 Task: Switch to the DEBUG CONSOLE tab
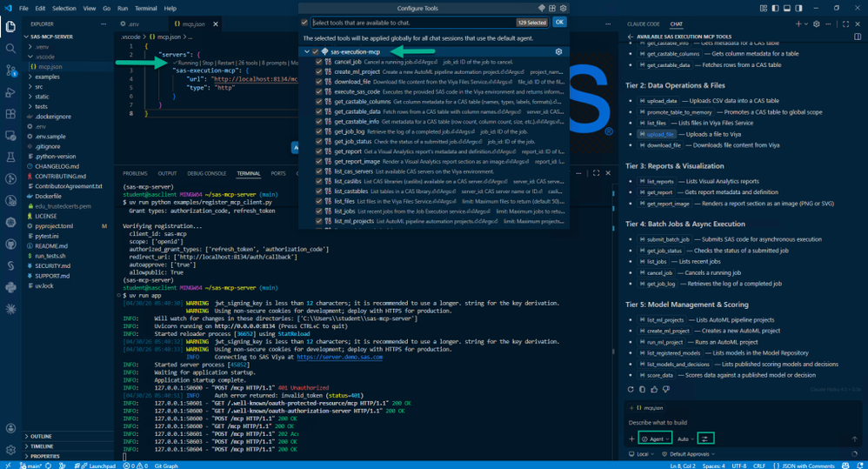tap(206, 173)
